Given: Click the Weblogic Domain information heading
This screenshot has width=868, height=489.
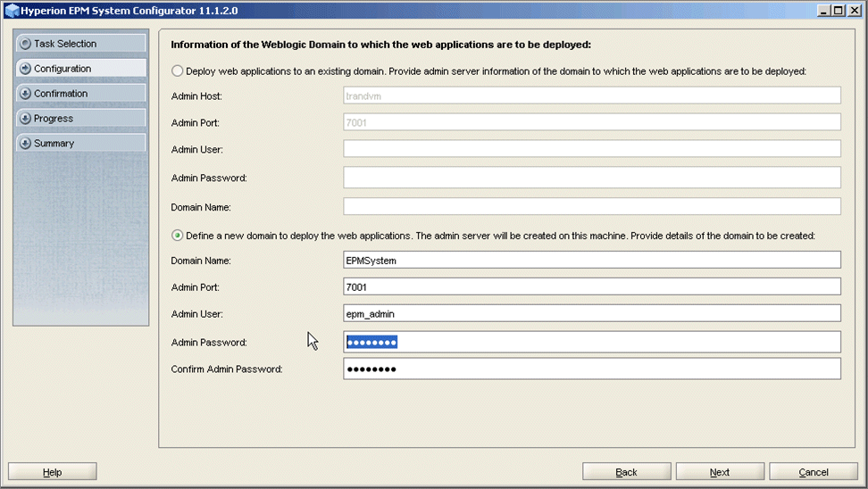Looking at the screenshot, I should (x=380, y=45).
